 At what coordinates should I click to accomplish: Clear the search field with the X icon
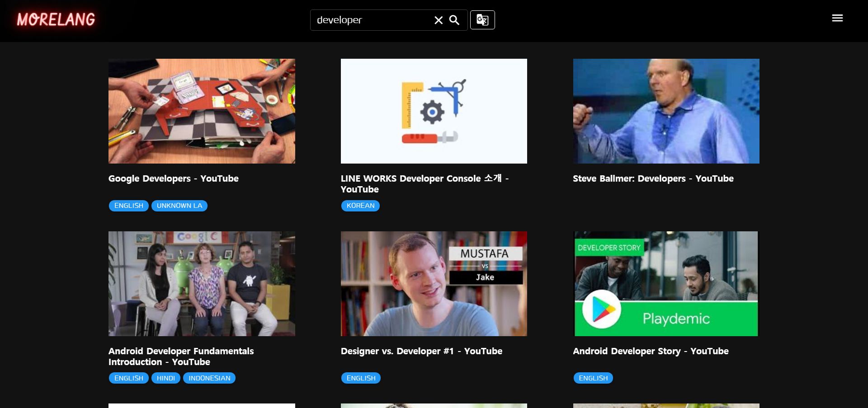click(439, 20)
